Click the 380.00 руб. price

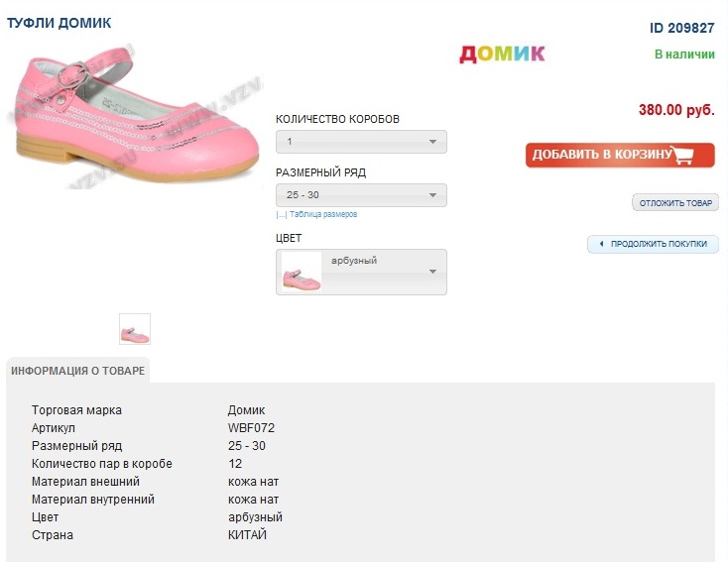(x=676, y=110)
